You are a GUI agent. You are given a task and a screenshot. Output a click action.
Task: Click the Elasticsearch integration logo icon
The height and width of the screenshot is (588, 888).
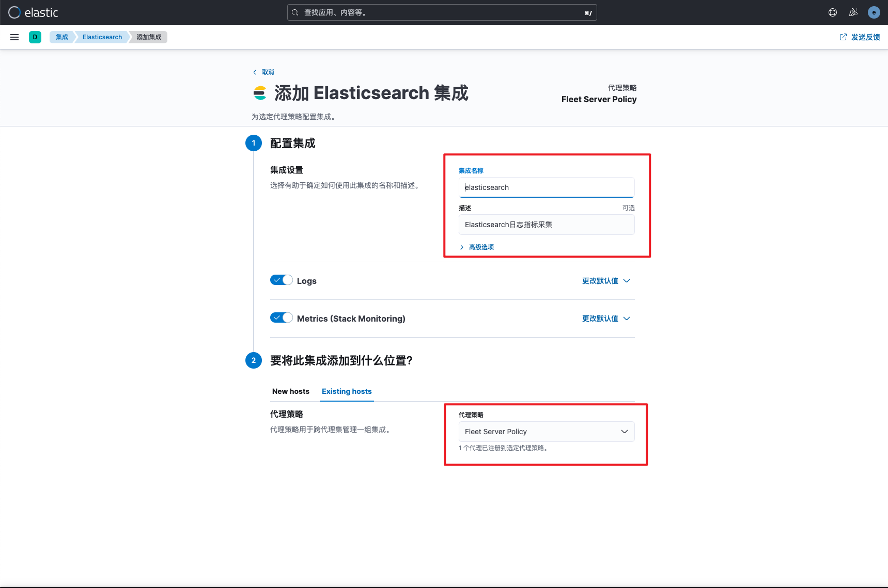[x=260, y=93]
